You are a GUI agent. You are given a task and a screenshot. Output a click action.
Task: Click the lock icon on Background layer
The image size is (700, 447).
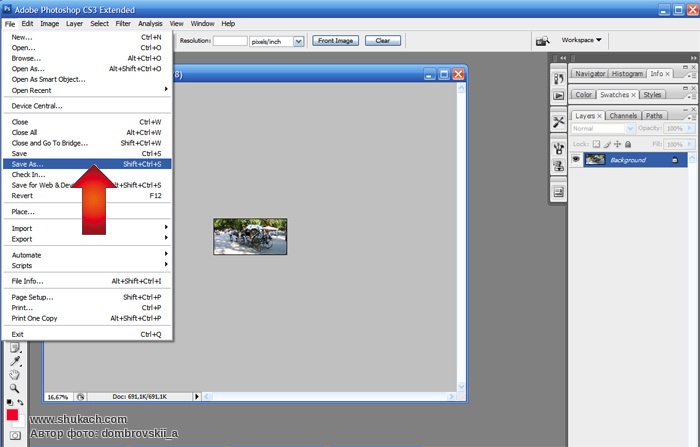click(675, 160)
